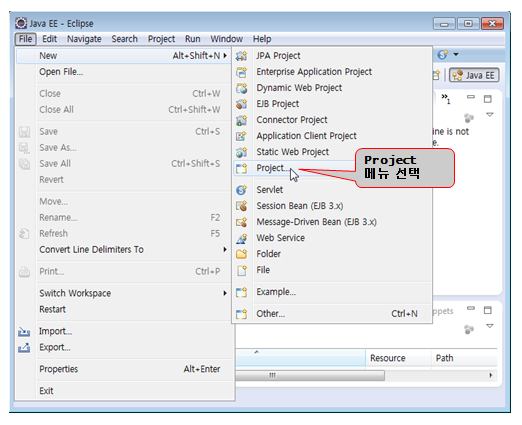Click the Path column header
Screen dimensions: 522x425
pyautogui.click(x=464, y=358)
